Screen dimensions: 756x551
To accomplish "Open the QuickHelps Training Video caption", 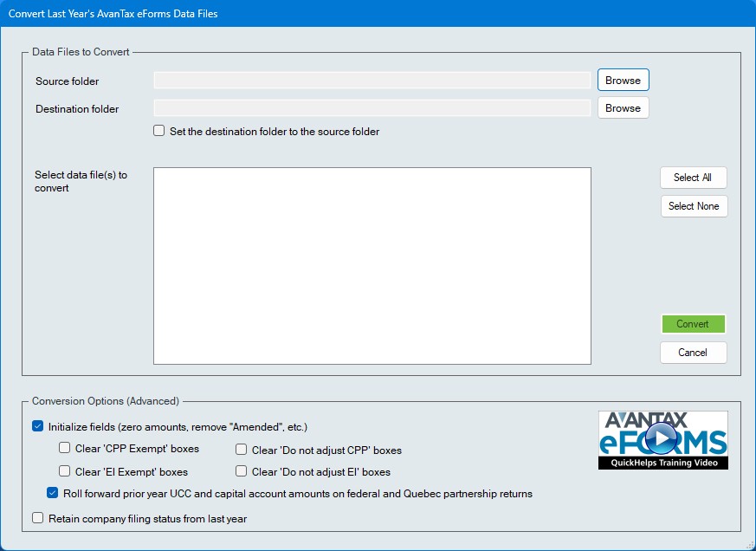I will [663, 463].
